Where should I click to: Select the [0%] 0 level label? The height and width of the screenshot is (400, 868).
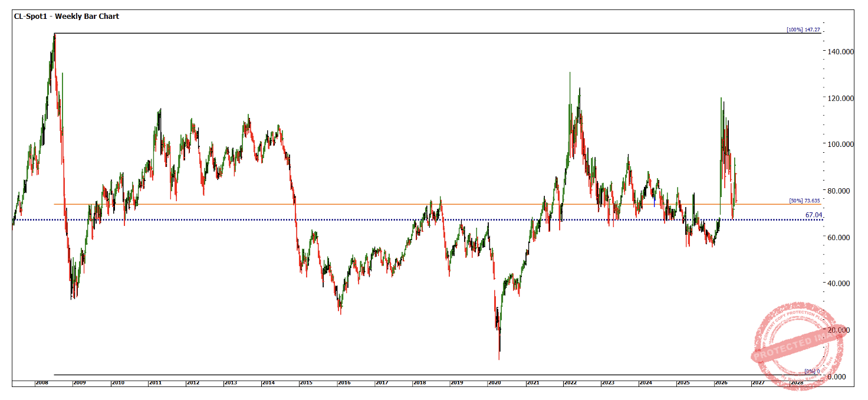click(x=813, y=371)
